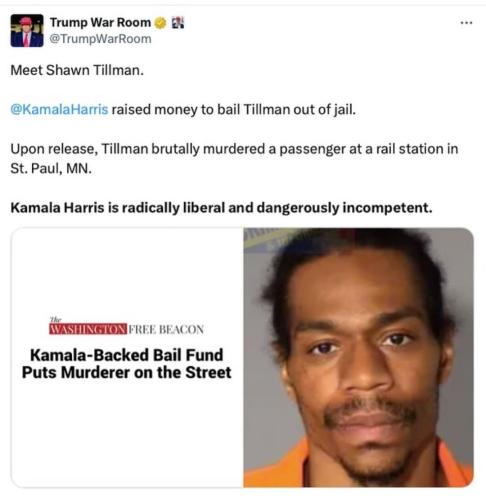This screenshot has width=486, height=500.
Task: Click the "St. Paul, MN." text line
Action: [51, 168]
